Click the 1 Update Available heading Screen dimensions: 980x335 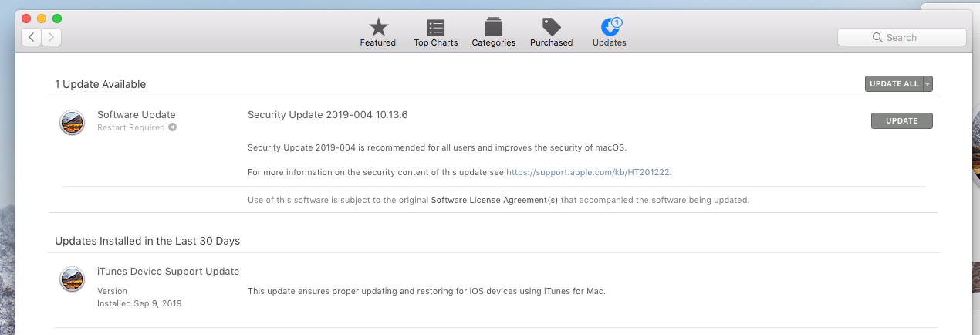[x=100, y=84]
